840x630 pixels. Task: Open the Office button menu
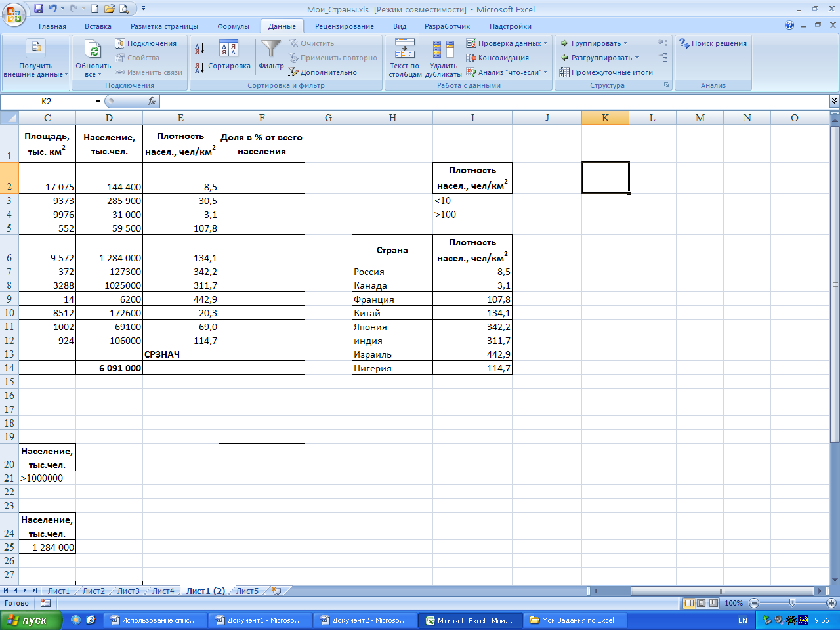(x=13, y=13)
